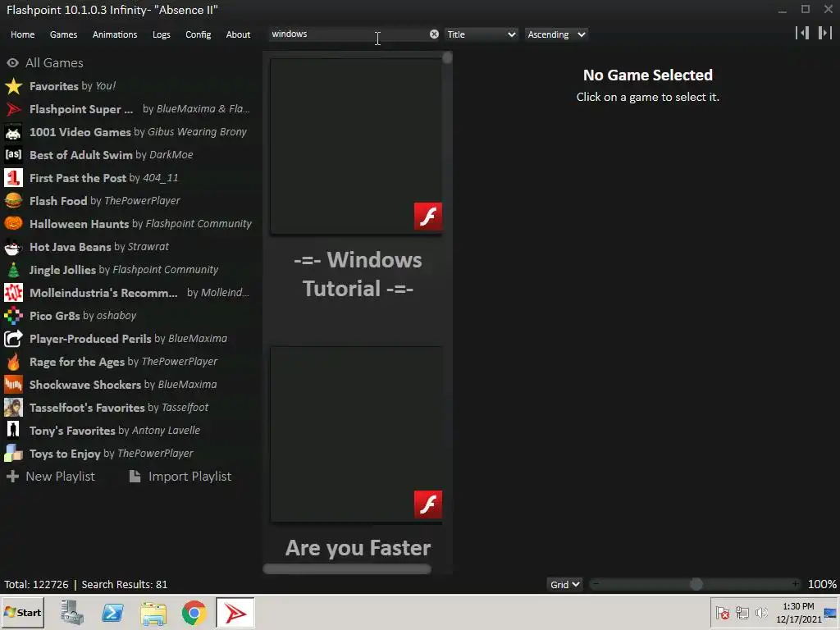Click the '-=- Windows Tutorial -=-' title
Viewport: 840px width, 630px height.
click(x=358, y=274)
